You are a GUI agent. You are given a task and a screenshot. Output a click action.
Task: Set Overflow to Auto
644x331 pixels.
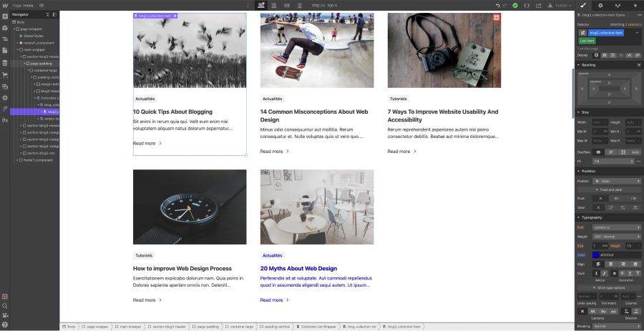635,152
